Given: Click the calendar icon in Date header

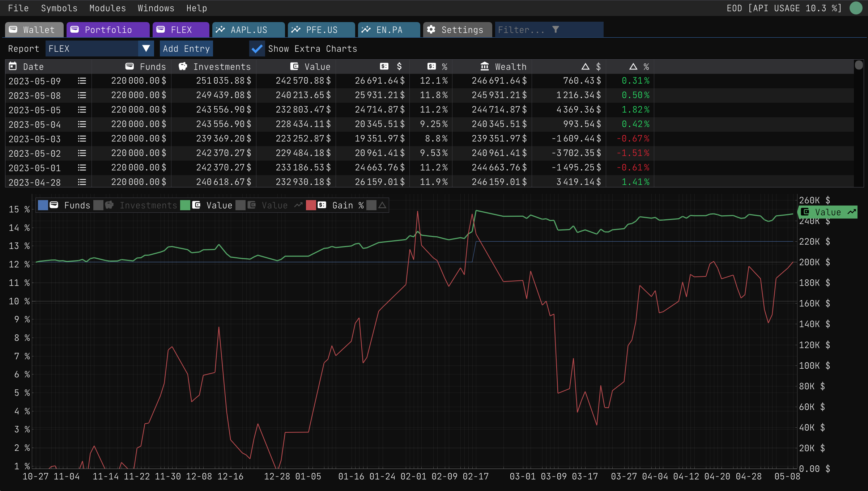Looking at the screenshot, I should (x=13, y=66).
